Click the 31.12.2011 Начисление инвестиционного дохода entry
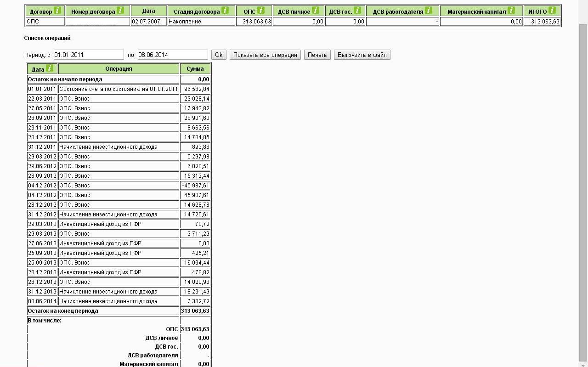The width and height of the screenshot is (588, 367). [x=119, y=147]
